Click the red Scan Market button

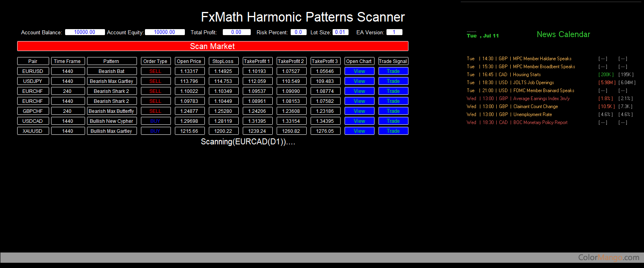click(x=212, y=46)
